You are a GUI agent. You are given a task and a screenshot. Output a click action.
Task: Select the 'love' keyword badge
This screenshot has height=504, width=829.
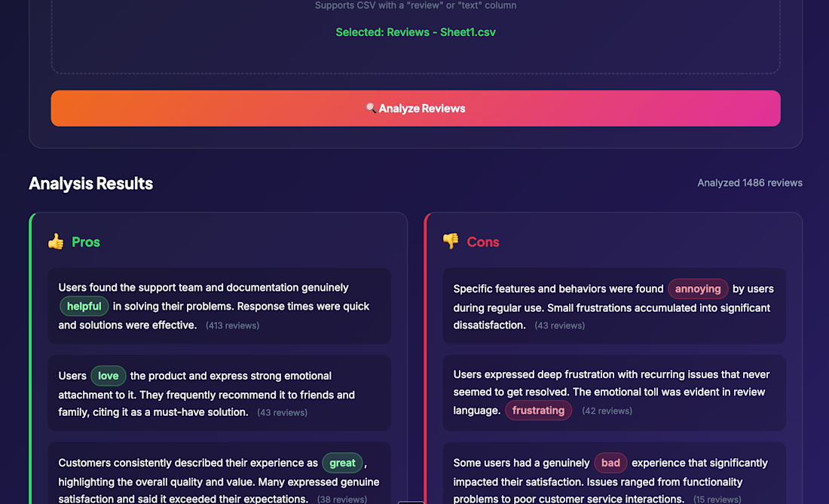109,376
